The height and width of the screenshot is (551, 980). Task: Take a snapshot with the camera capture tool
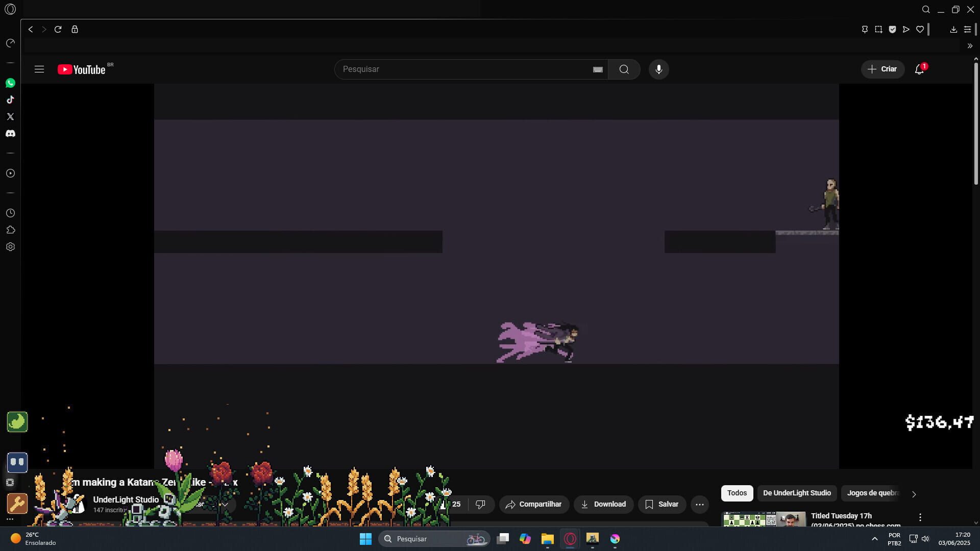tap(879, 29)
